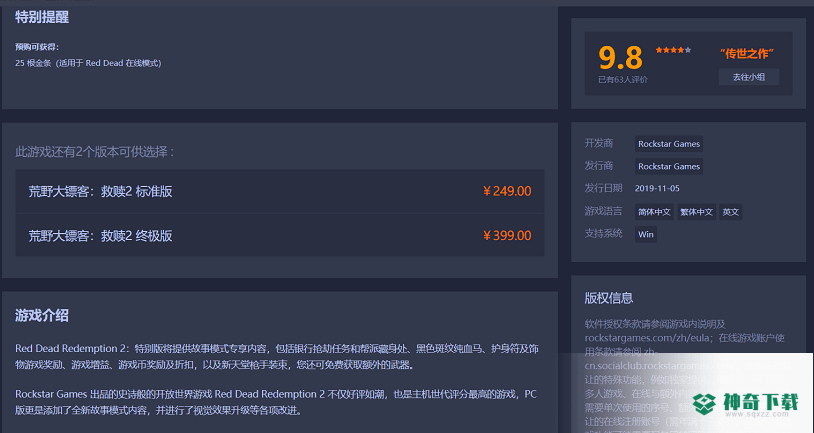Select 荒野大镖客：救赎2 标准版 edition row
The image size is (814, 433).
[280, 191]
